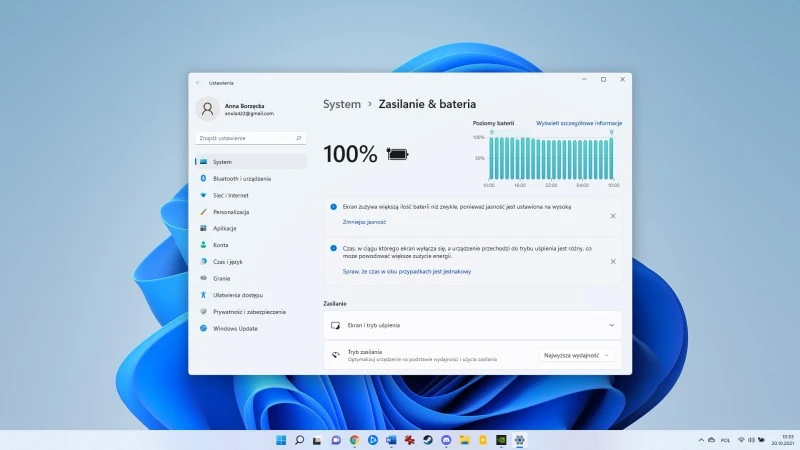800x450 pixels.
Task: Open File Explorer from the taskbar
Action: coord(464,440)
